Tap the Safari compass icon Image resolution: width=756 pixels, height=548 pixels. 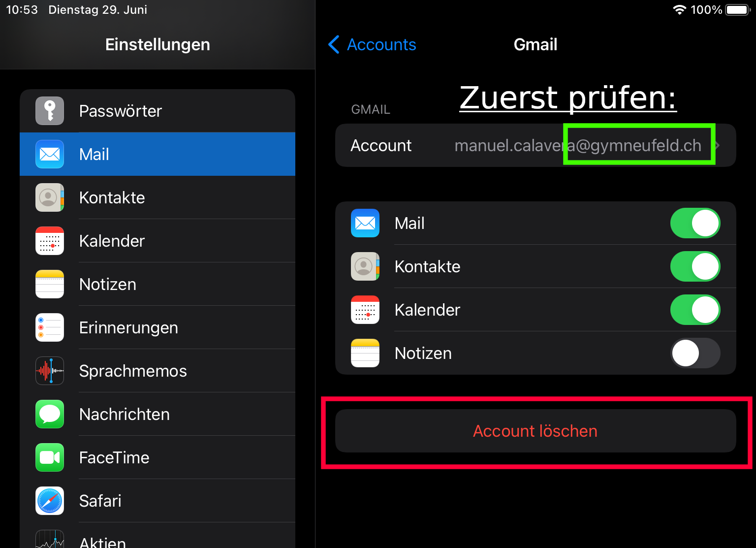[x=50, y=501]
